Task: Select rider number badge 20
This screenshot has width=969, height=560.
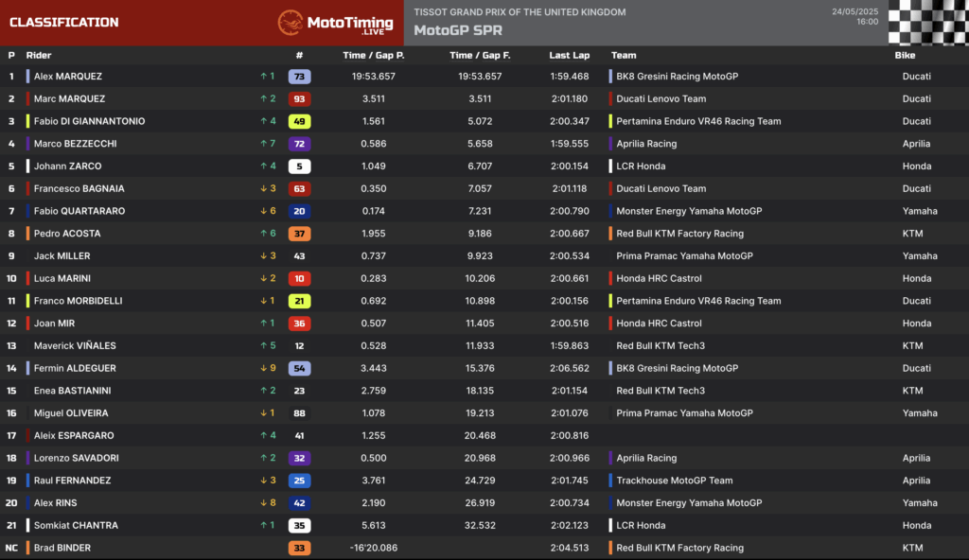Action: pyautogui.click(x=299, y=211)
